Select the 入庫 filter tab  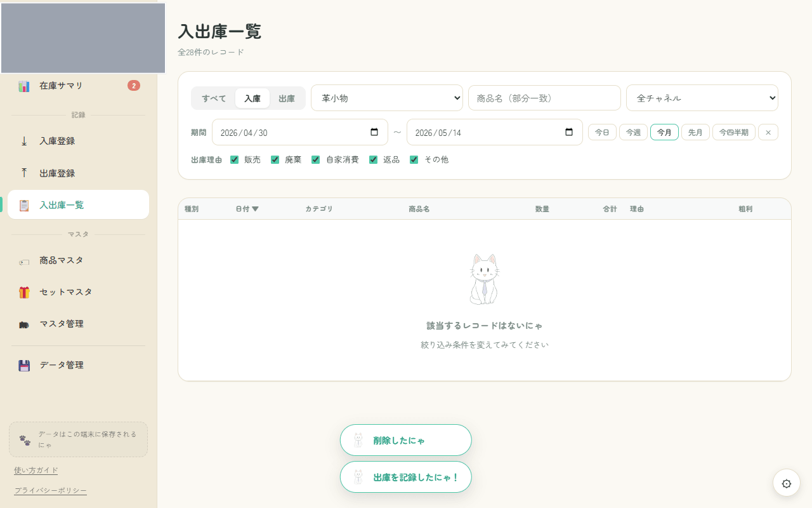(x=252, y=98)
